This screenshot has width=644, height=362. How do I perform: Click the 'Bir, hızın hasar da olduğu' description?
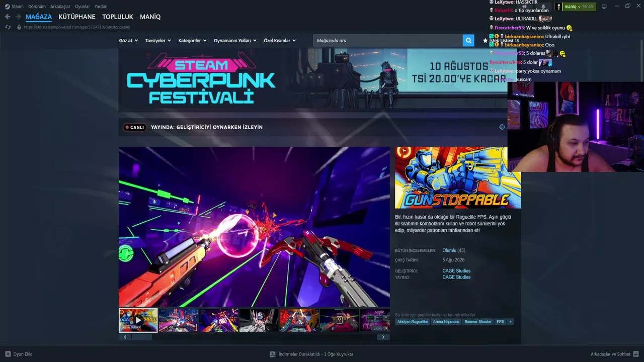453,224
